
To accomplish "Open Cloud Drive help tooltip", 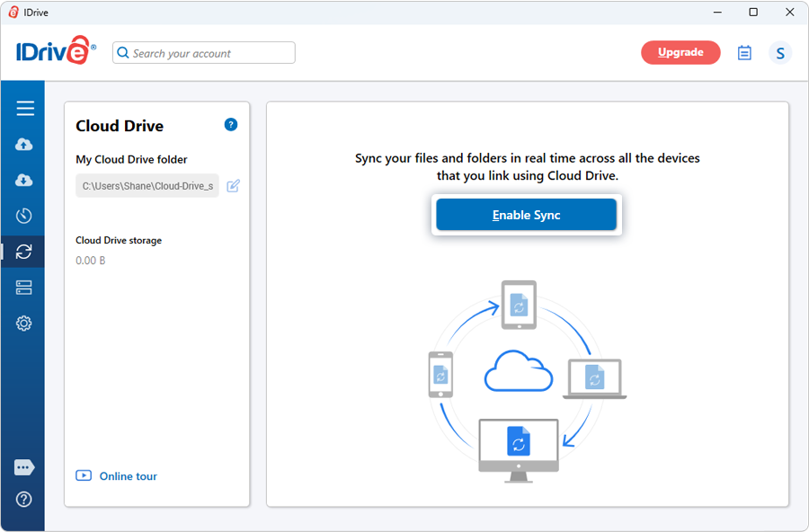I will [x=231, y=124].
